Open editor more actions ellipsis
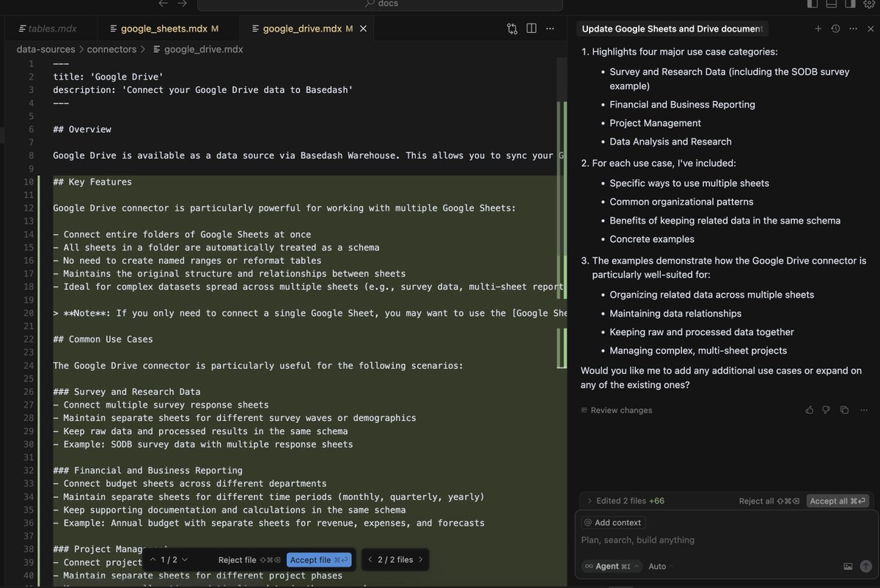Image resolution: width=880 pixels, height=588 pixels. (x=550, y=29)
